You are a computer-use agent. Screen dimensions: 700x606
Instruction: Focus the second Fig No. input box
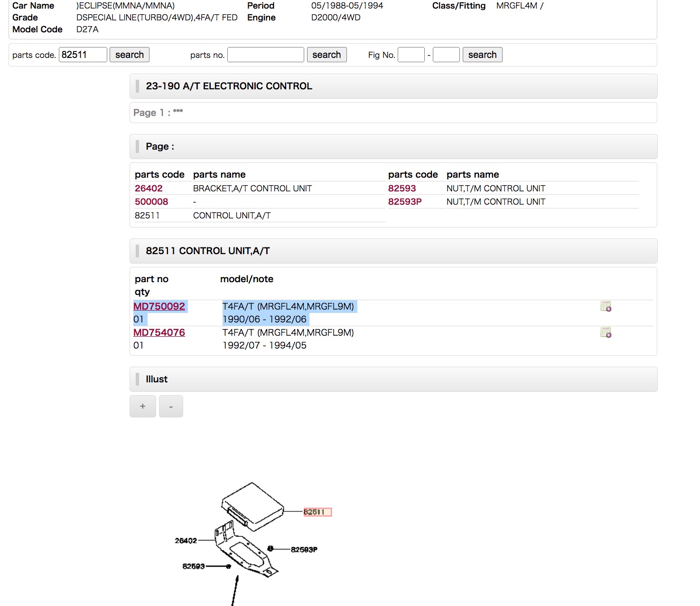446,55
